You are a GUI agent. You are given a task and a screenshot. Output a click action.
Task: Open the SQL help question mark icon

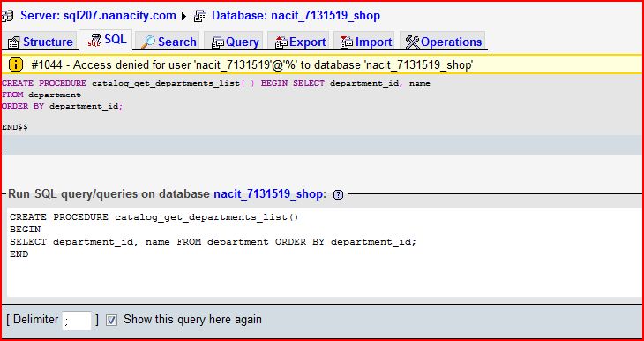pos(338,194)
